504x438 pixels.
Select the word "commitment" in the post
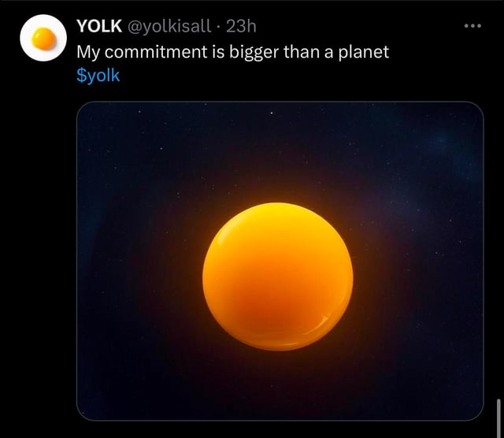155,53
